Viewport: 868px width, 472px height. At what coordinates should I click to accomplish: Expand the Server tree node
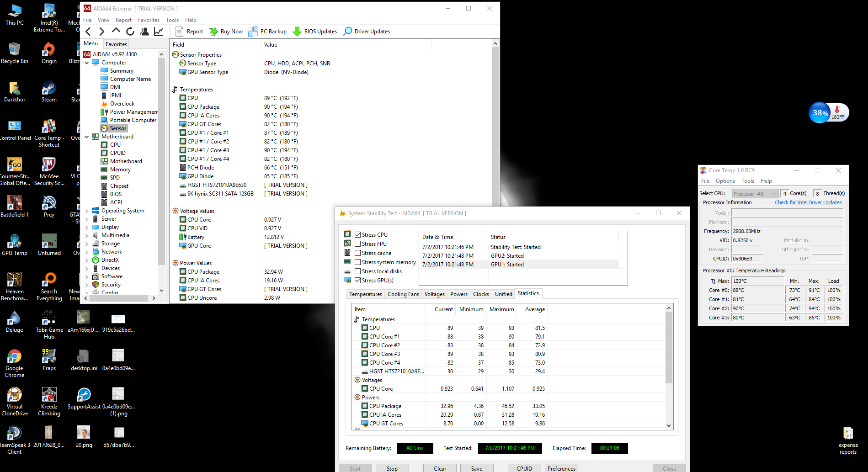click(87, 219)
